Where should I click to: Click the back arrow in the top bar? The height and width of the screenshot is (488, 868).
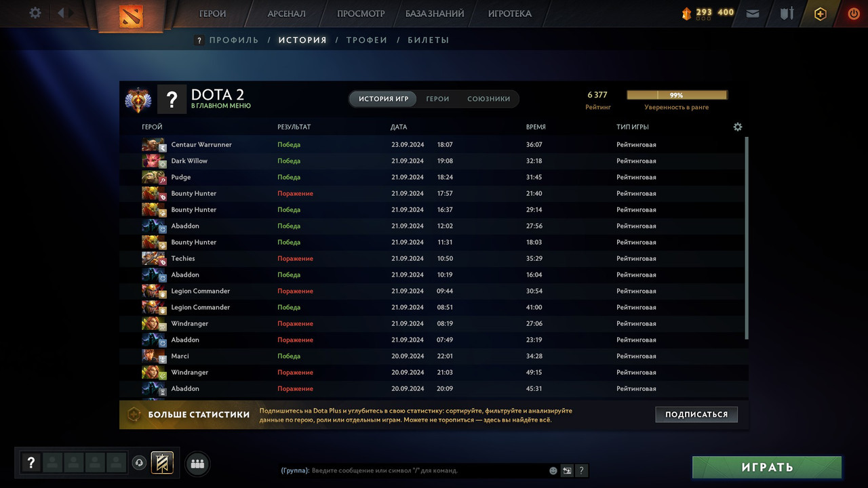tap(62, 13)
